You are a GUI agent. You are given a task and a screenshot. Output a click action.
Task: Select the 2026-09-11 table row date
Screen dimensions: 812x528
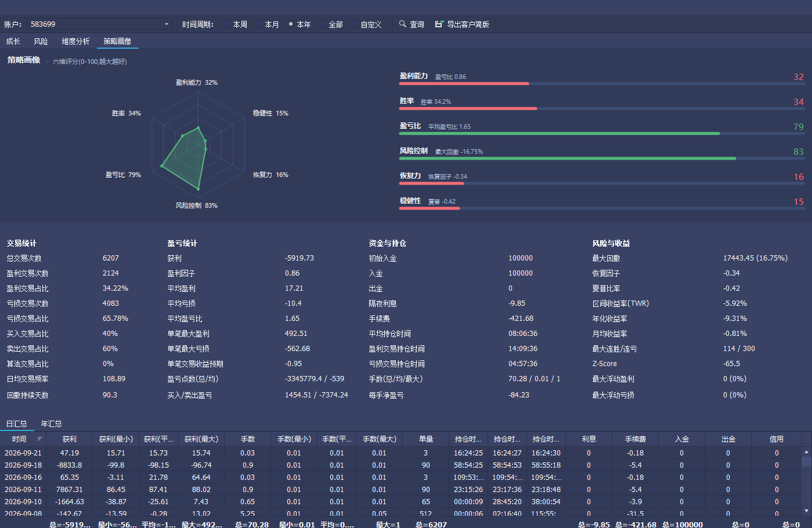point(23,490)
